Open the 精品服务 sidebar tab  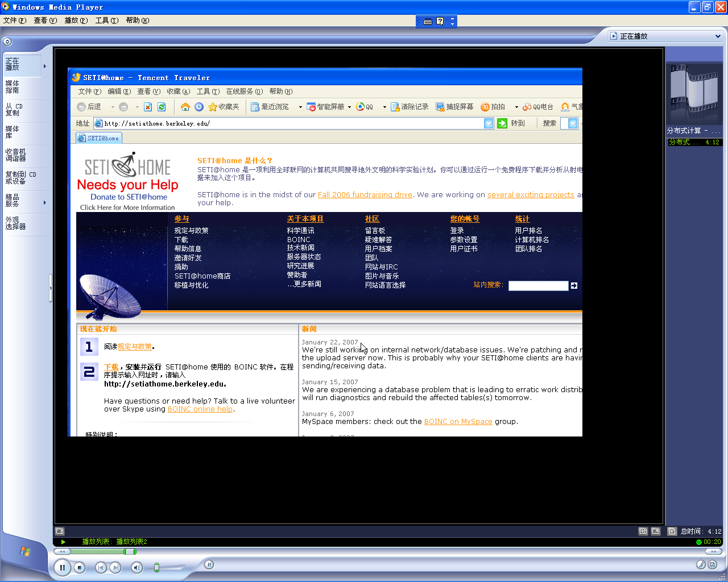point(22,201)
